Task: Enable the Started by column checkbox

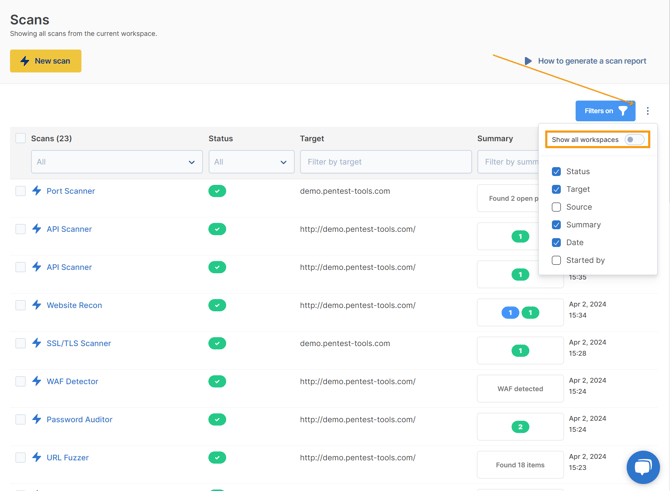Action: [x=556, y=260]
